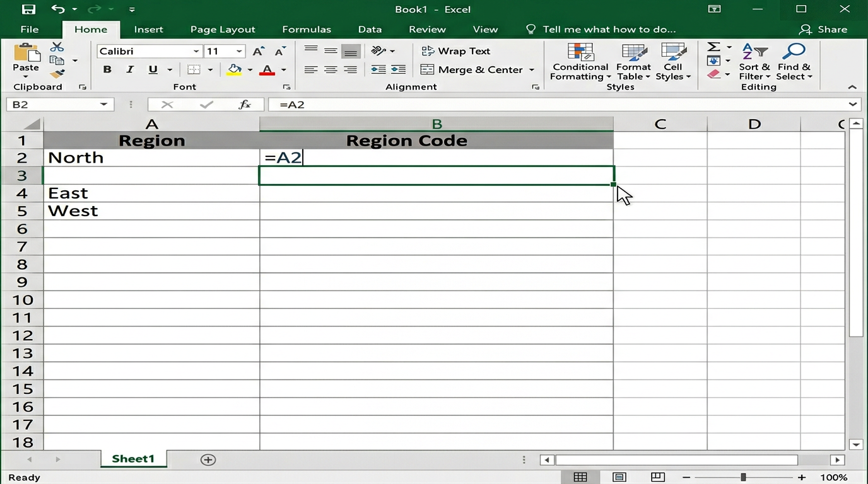Viewport: 868px width, 484px height.
Task: Click the Format Painter brush icon
Action: pyautogui.click(x=57, y=74)
